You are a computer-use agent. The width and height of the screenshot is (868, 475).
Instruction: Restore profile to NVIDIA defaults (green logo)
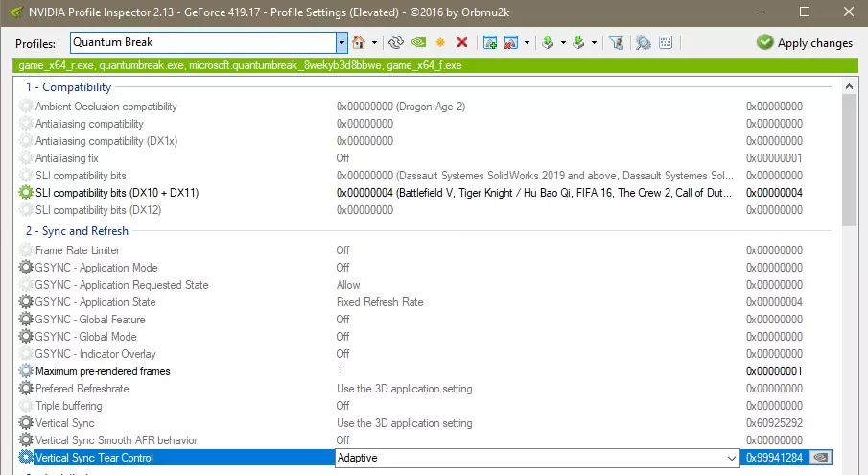pyautogui.click(x=418, y=42)
